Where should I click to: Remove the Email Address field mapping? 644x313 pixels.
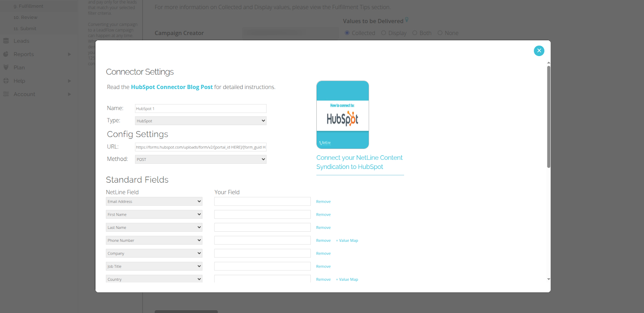coord(323,202)
